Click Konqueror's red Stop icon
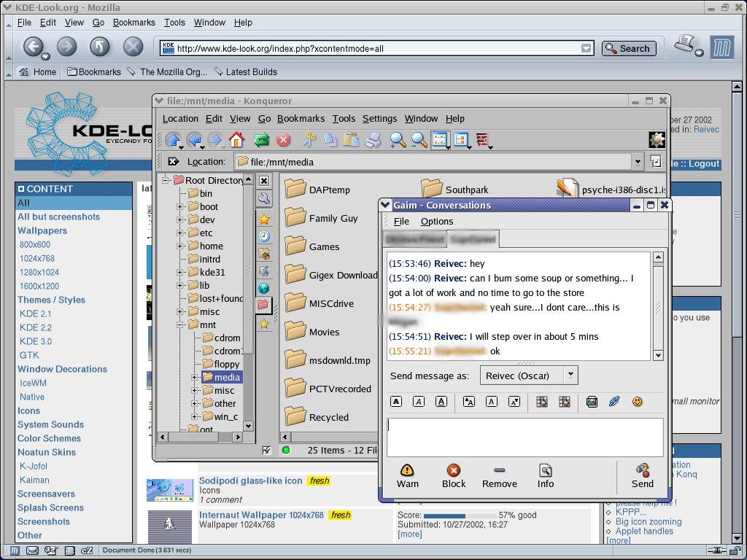 (284, 140)
